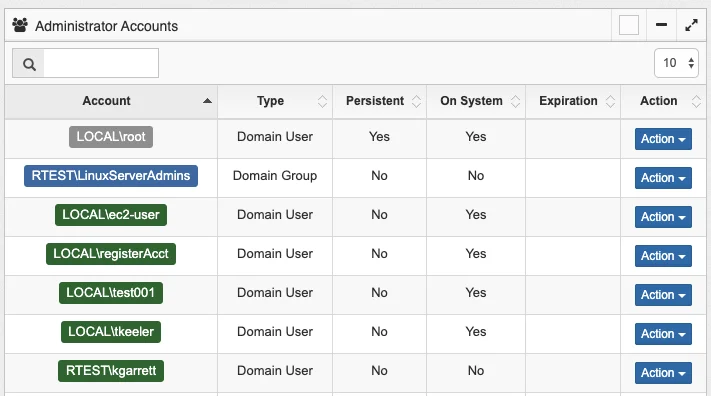Open Action dropdown for RTEST\LinuxServerAdmins
The width and height of the screenshot is (711, 396).
coord(663,178)
